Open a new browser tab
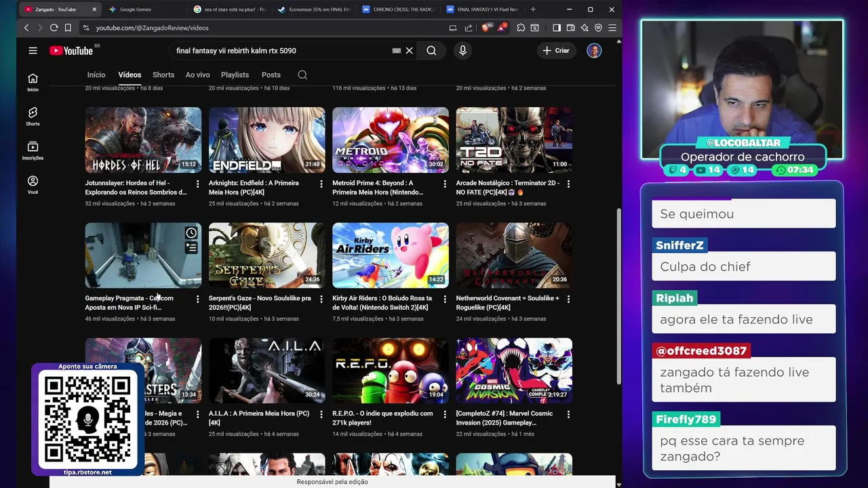Viewport: 868px width, 488px height. (x=533, y=9)
